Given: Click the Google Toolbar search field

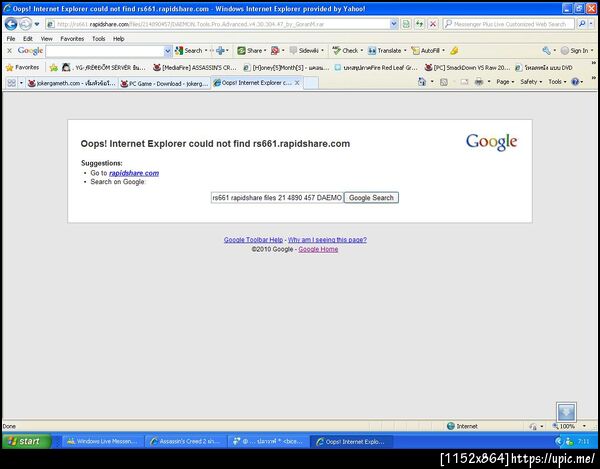Looking at the screenshot, I should [x=104, y=51].
